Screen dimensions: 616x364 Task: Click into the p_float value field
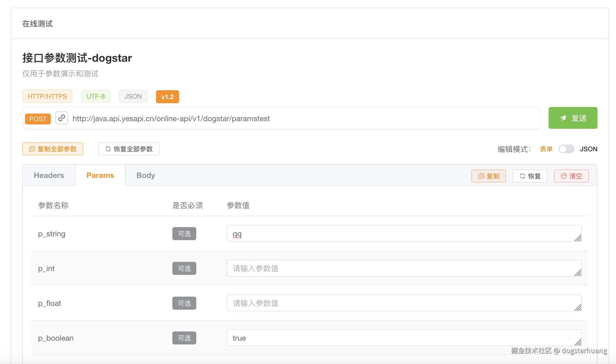click(402, 303)
